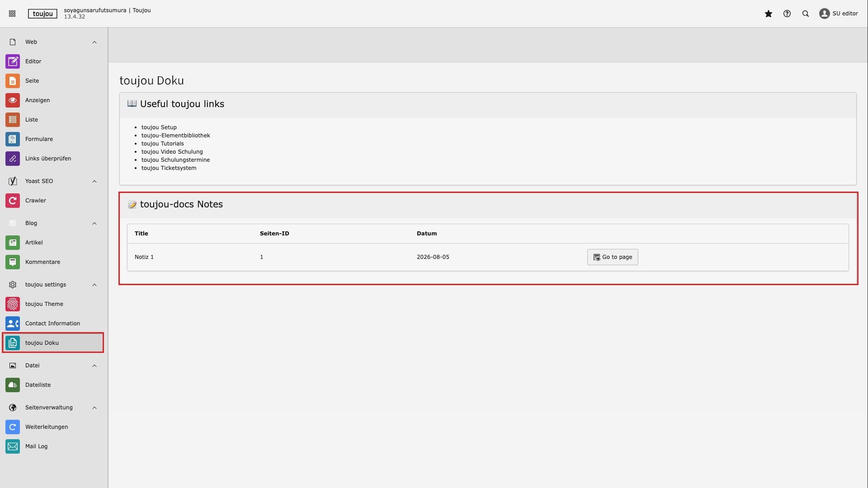The width and height of the screenshot is (868, 488).
Task: Click the Seite module icon
Action: click(x=13, y=81)
